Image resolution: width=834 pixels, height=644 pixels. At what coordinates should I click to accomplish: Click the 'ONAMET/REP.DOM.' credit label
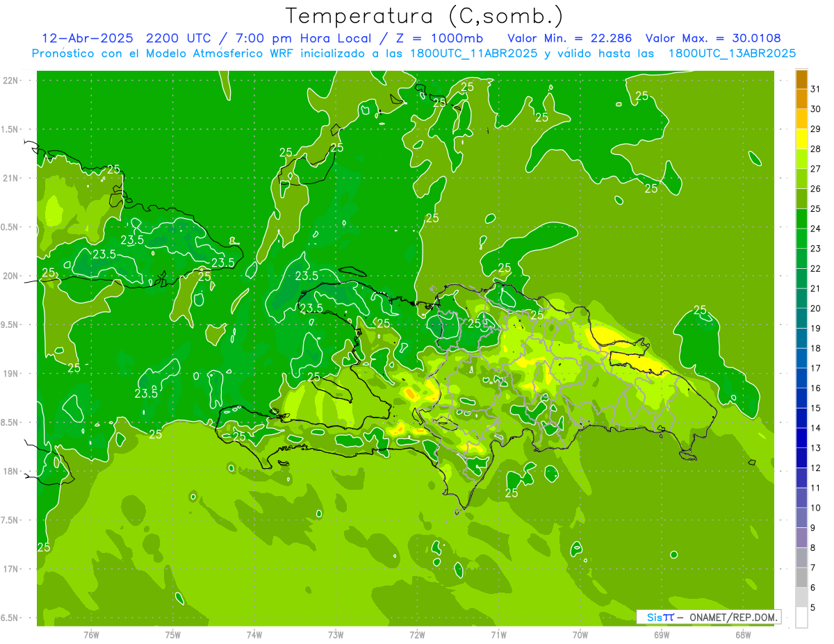tap(733, 617)
